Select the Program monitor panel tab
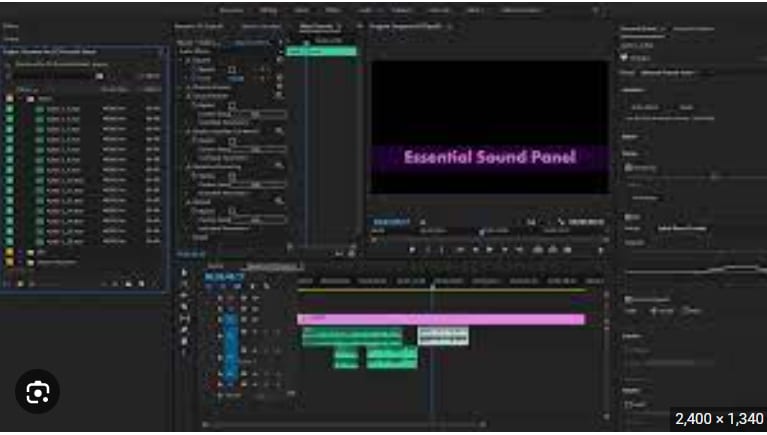The image size is (767, 435). pos(406,26)
